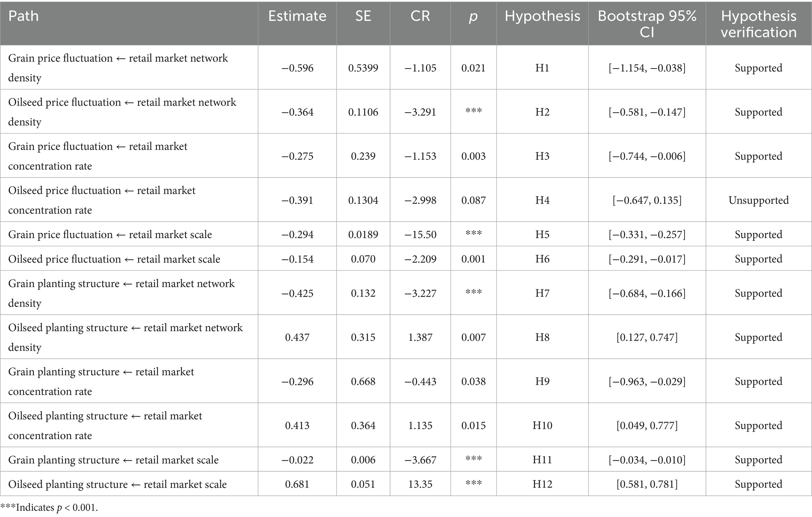Click the p column header
Image resolution: width=812 pixels, height=517 pixels.
tap(473, 16)
